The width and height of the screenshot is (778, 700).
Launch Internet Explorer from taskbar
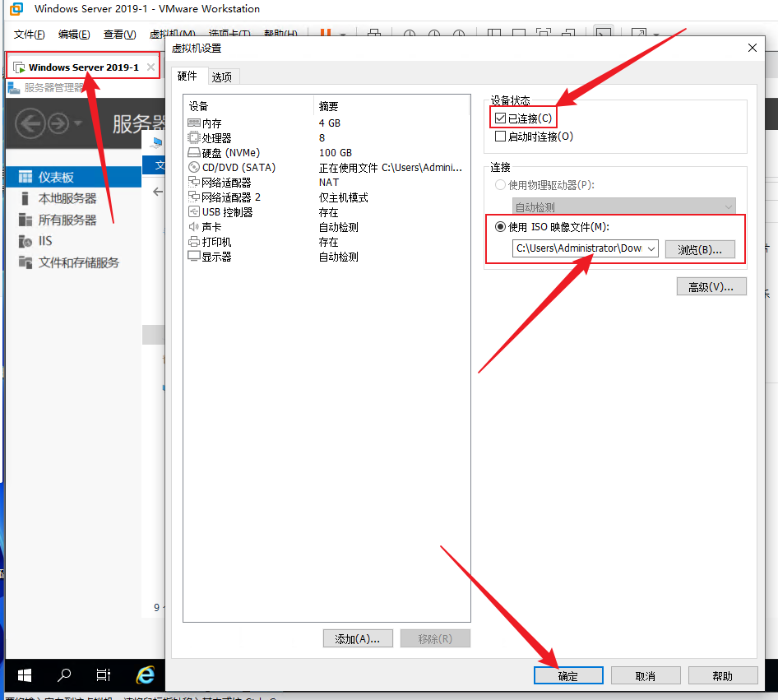point(145,675)
